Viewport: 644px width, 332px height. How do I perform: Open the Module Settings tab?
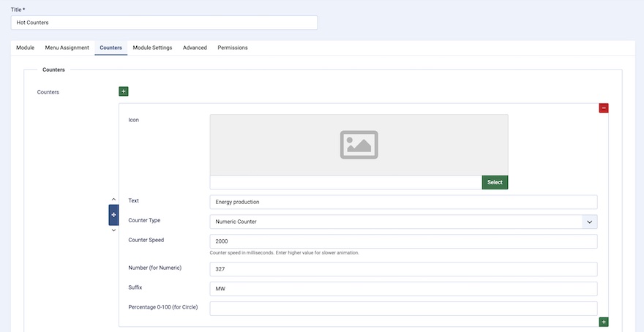(152, 48)
